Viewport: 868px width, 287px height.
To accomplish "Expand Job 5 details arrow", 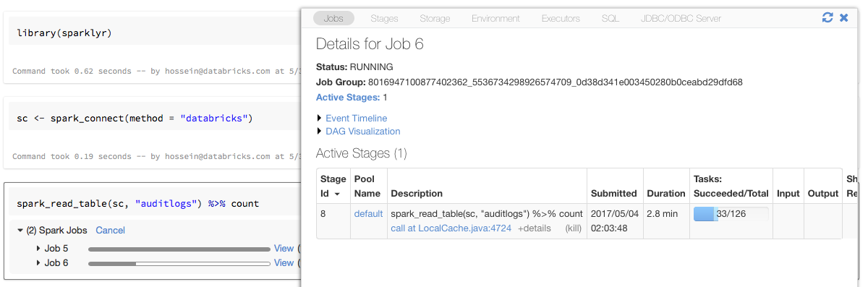I will 38,249.
